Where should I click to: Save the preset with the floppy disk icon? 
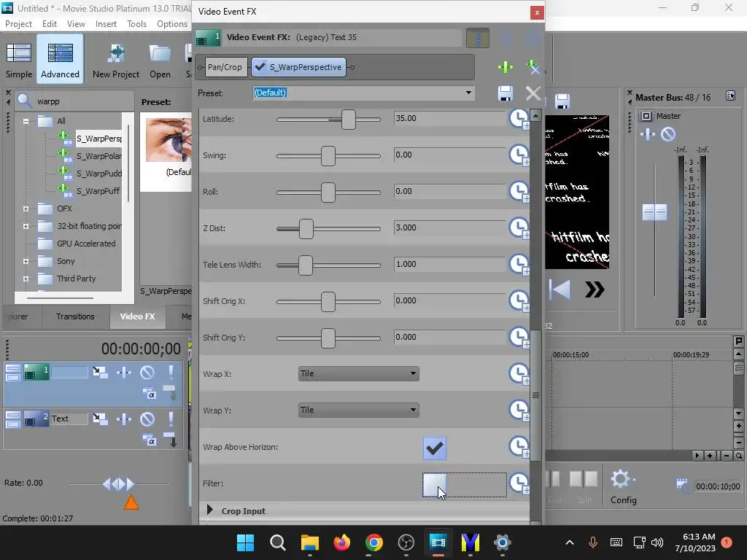[505, 93]
